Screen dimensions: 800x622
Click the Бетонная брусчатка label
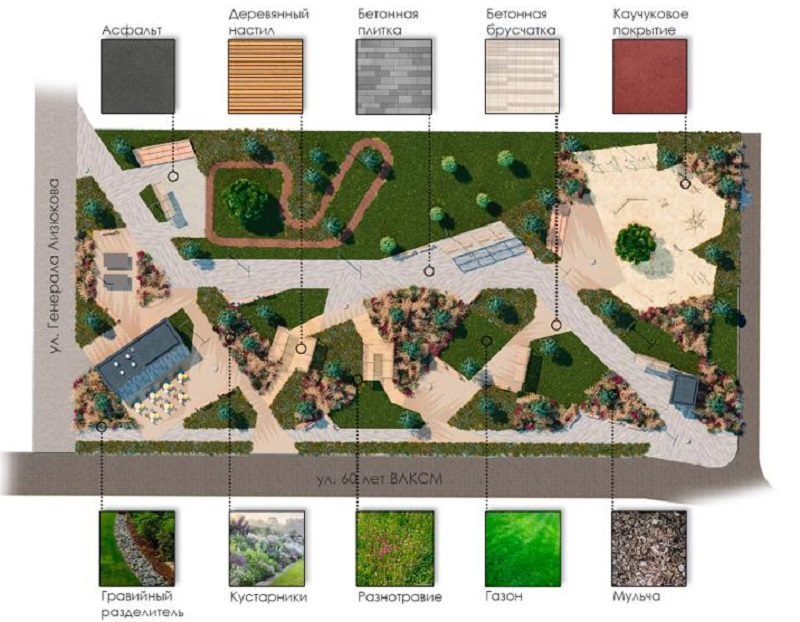point(520,22)
